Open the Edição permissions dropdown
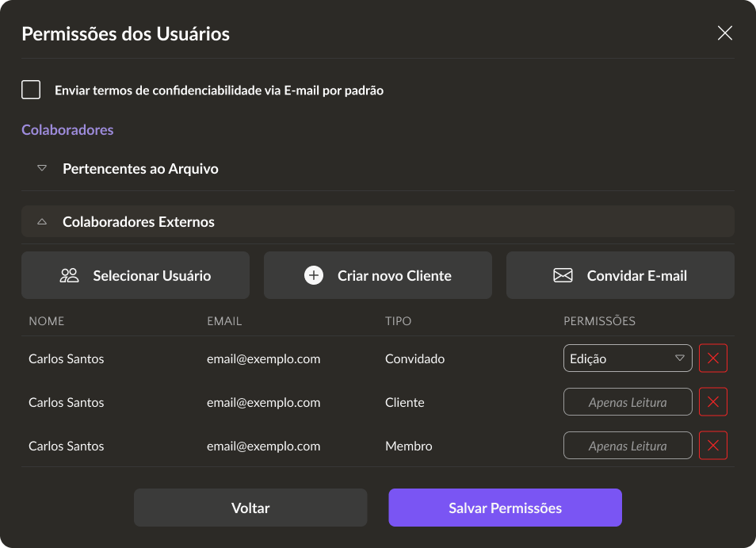The image size is (756, 548). [627, 358]
